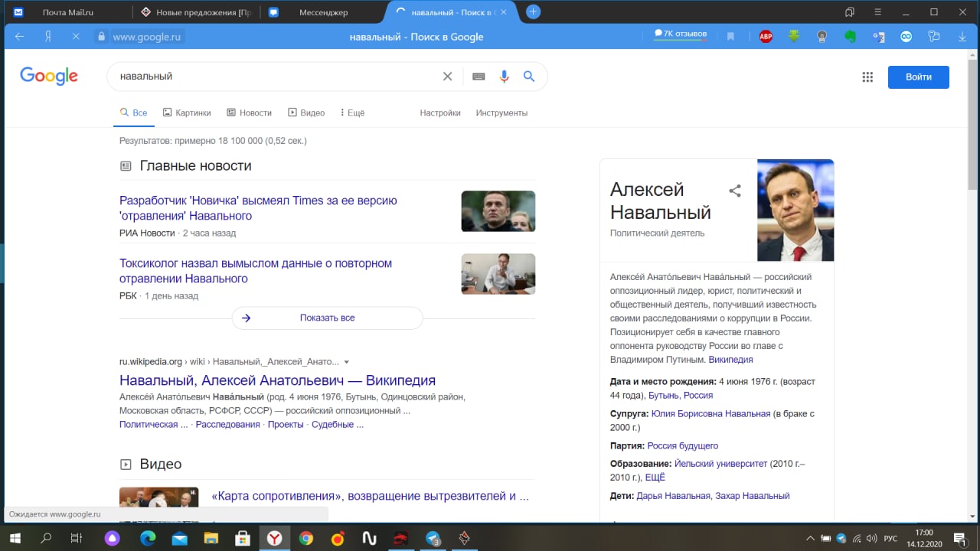Screen dimensions: 980x551
Task: Select the Картинки search tab
Action: tap(187, 112)
